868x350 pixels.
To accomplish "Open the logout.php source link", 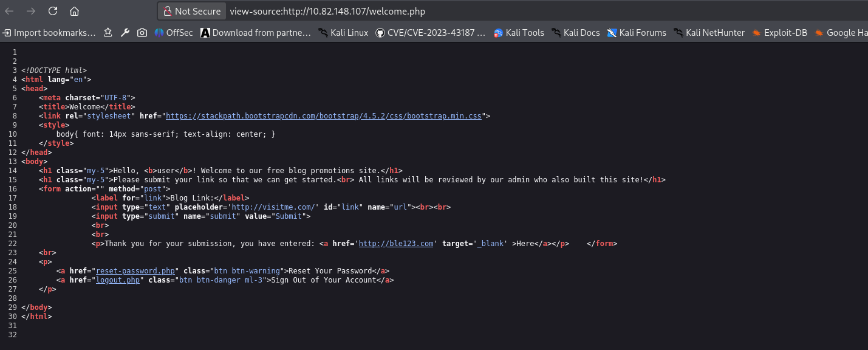I will [118, 280].
